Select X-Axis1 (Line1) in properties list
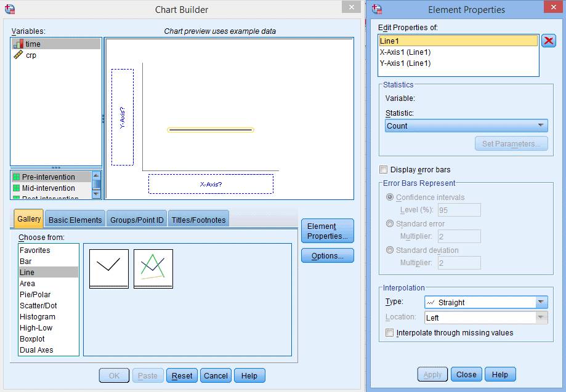This screenshot has width=566, height=392. pyautogui.click(x=458, y=52)
